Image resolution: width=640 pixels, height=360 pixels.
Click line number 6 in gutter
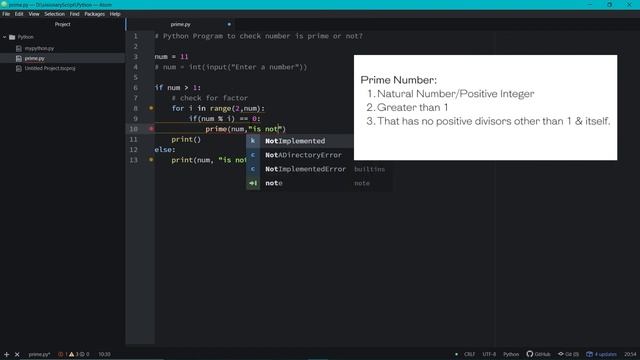pos(136,88)
